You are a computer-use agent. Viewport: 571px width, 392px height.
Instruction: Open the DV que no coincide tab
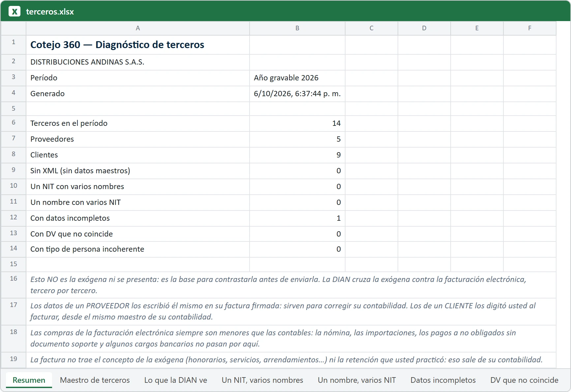click(524, 380)
